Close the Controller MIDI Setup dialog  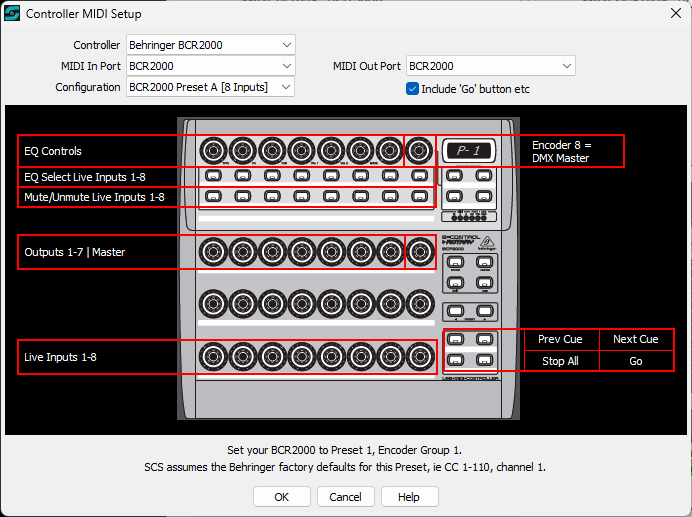point(676,14)
